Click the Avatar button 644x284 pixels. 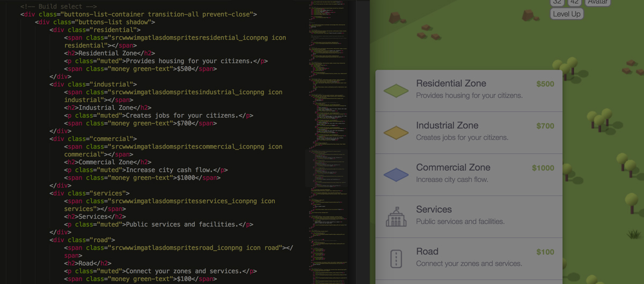597,2
